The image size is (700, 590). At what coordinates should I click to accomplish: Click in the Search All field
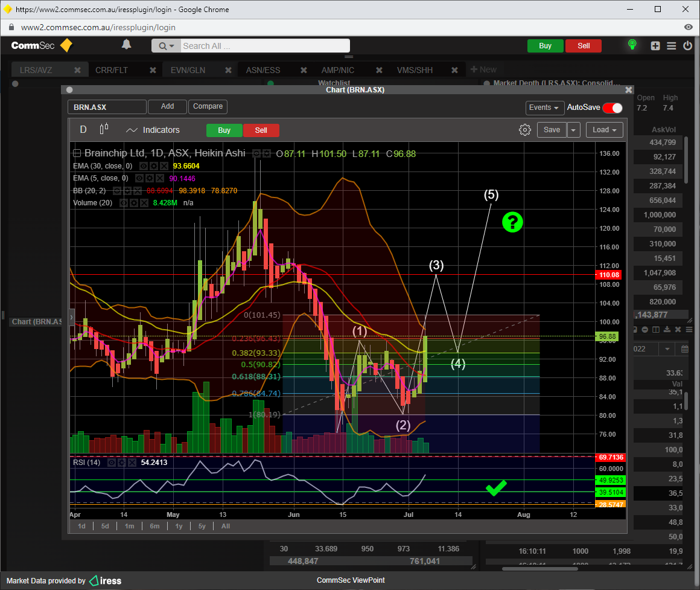[265, 46]
